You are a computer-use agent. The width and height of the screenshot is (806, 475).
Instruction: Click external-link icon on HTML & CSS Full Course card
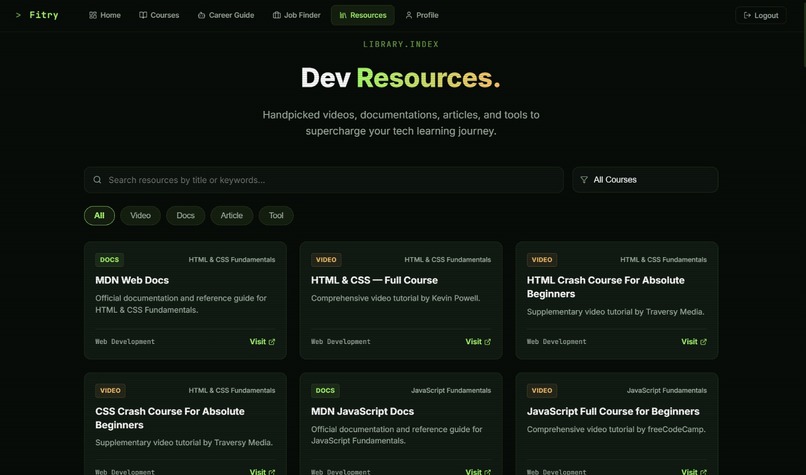point(488,342)
